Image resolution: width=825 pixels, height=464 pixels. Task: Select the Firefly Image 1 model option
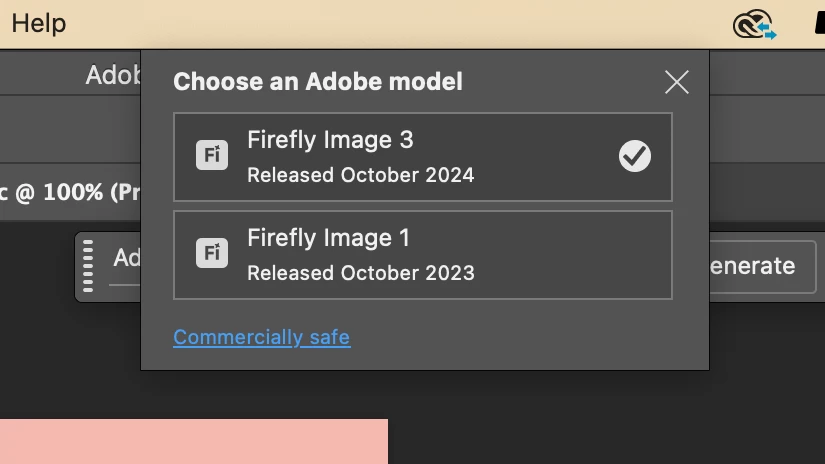click(422, 255)
